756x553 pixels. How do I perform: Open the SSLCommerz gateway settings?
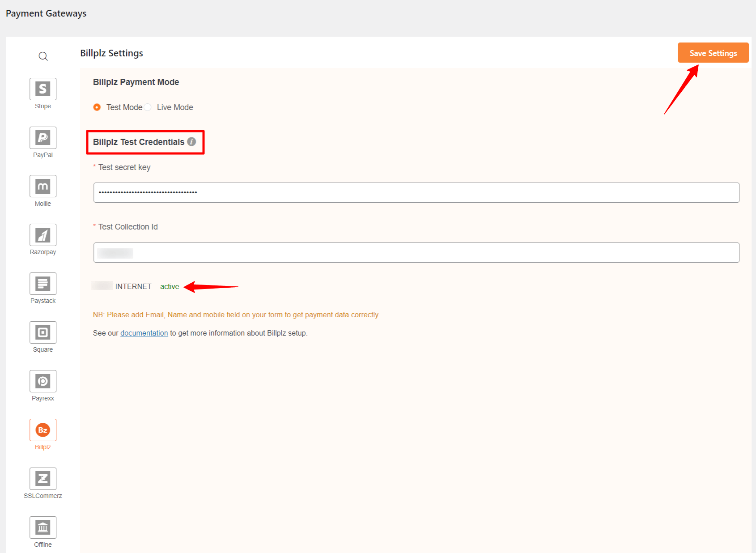tap(43, 479)
